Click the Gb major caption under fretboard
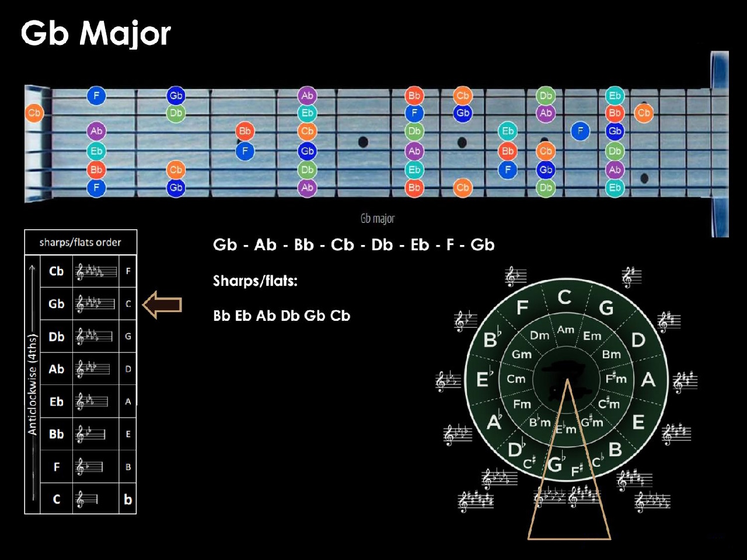This screenshot has height=560, width=747. [x=378, y=219]
